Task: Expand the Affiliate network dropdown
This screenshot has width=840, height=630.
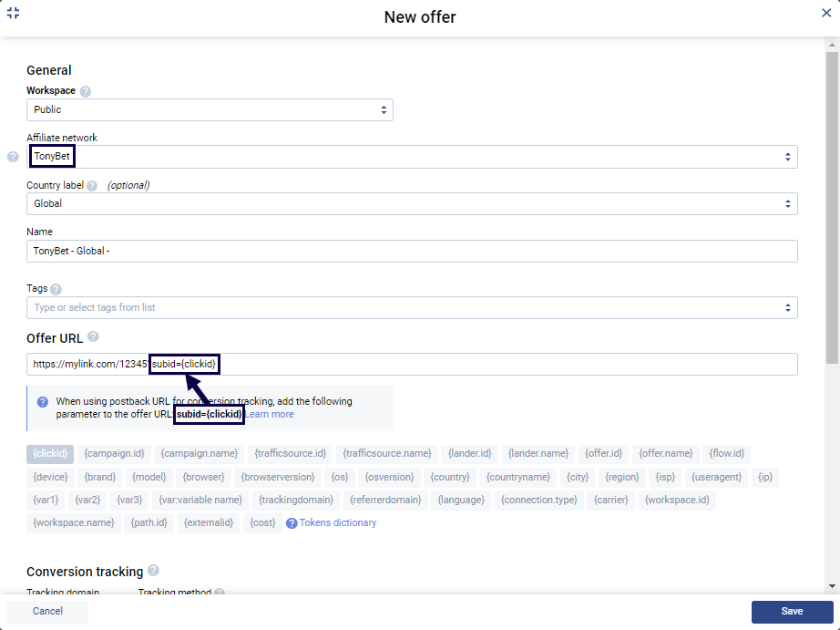Action: [x=412, y=157]
